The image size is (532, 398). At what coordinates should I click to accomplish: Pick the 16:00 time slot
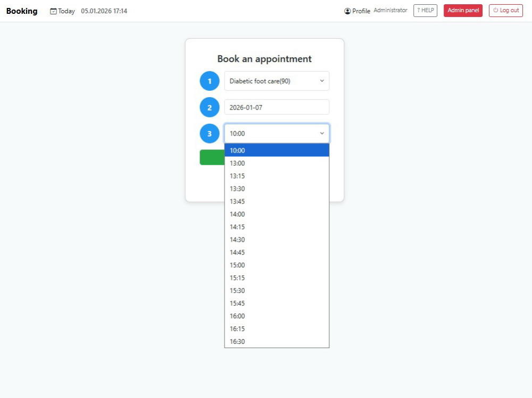click(277, 316)
